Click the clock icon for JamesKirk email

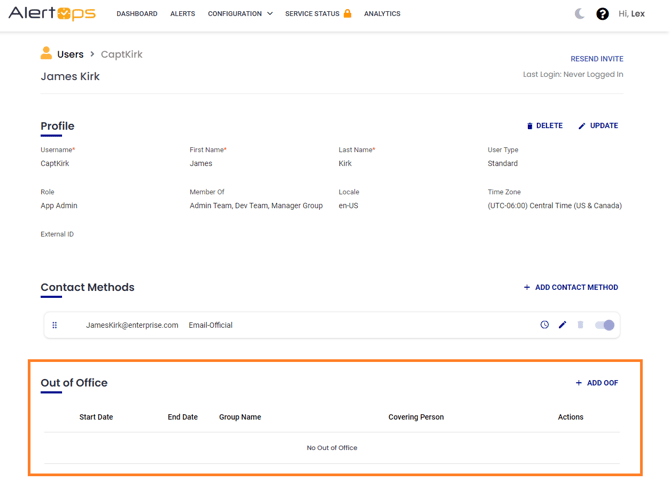544,325
